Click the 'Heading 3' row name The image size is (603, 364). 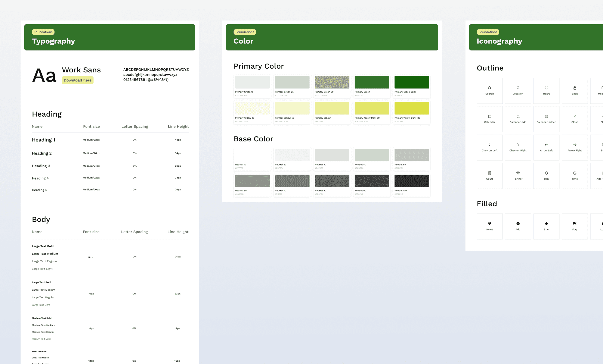[41, 166]
